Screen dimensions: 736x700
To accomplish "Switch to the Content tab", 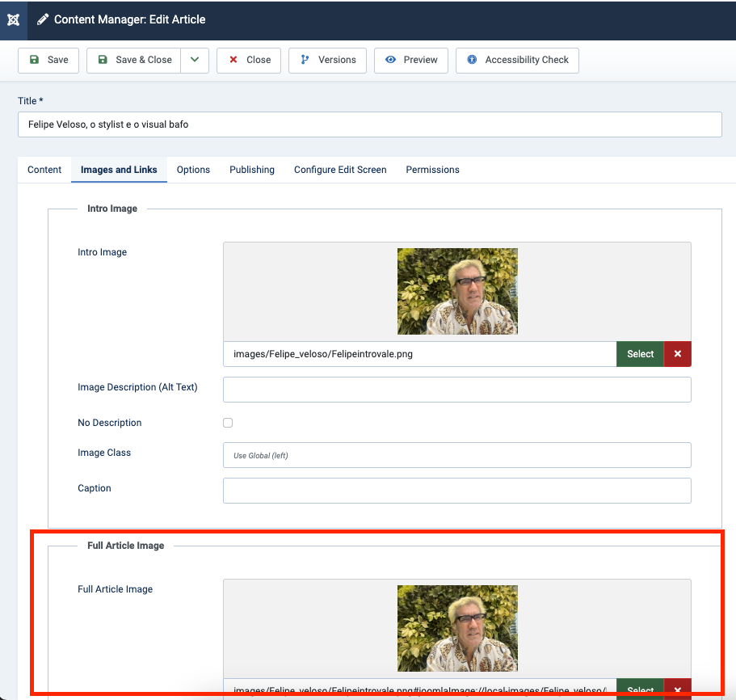I will (44, 170).
